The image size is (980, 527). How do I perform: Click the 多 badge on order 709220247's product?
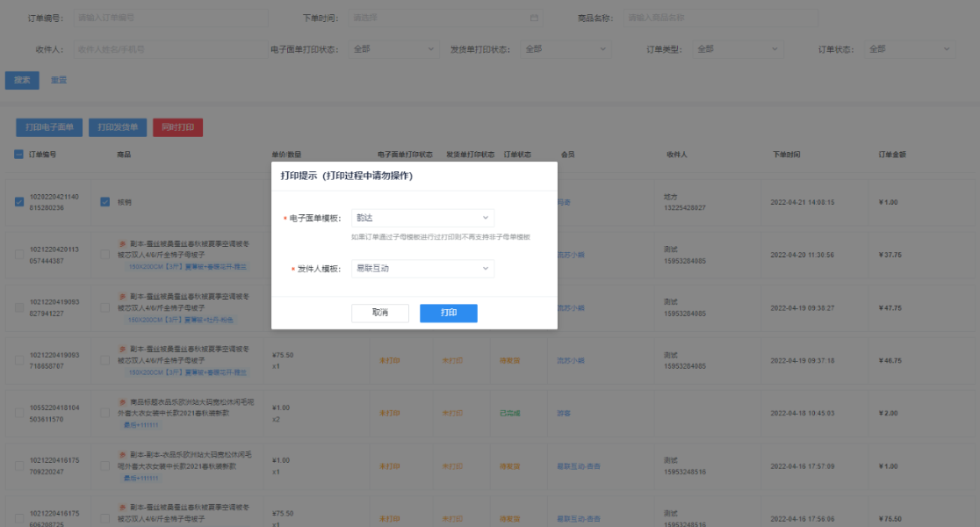[x=122, y=455]
